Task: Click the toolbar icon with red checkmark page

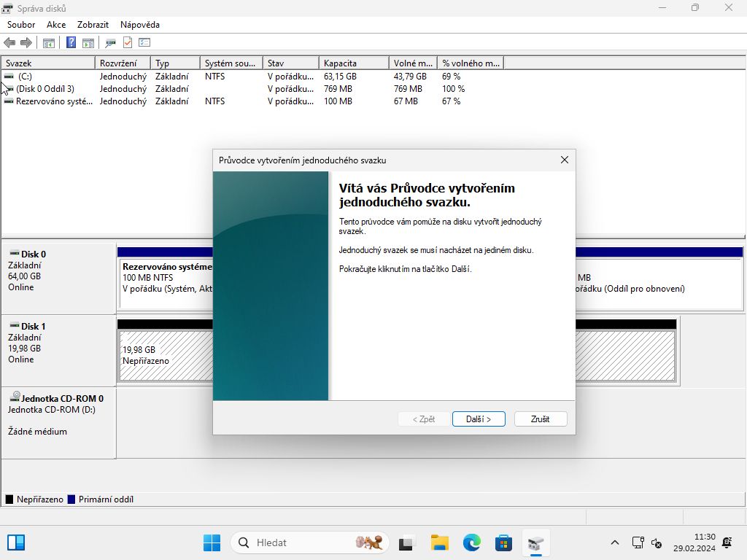Action: click(x=128, y=43)
